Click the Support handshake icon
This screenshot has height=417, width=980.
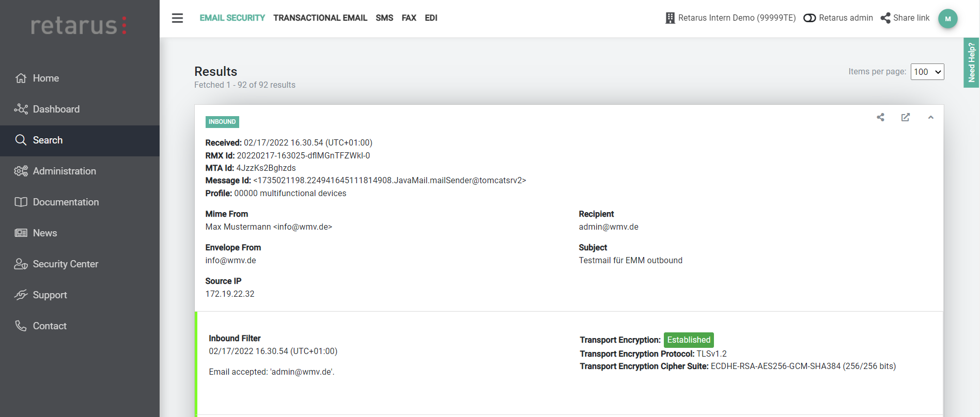(x=21, y=295)
